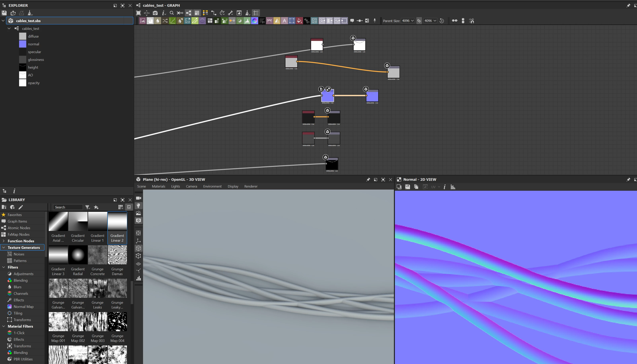Viewport: 637px width, 364px height.
Task: Toggle library grid thumbnail view mode
Action: click(x=121, y=207)
